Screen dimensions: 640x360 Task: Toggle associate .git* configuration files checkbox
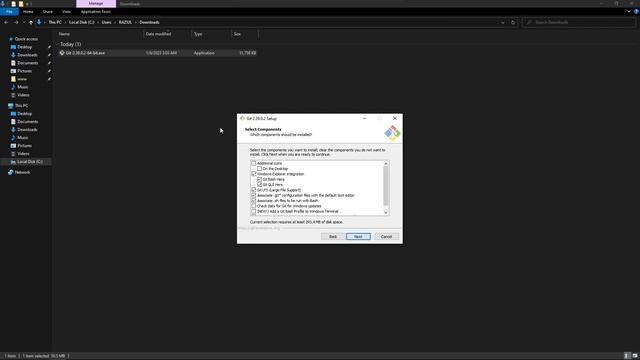(x=253, y=195)
